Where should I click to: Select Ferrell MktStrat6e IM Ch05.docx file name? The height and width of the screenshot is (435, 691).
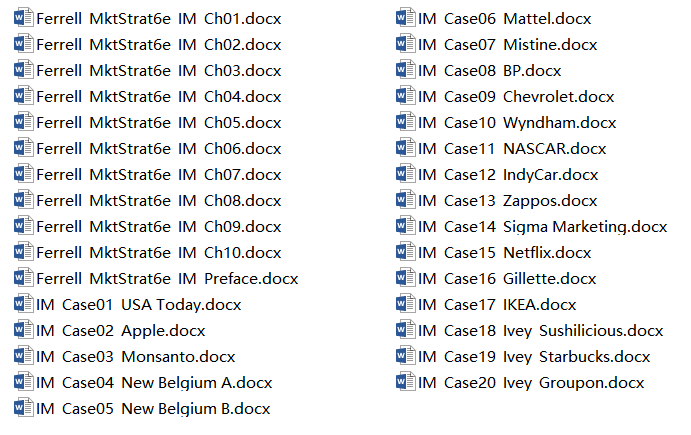(159, 123)
